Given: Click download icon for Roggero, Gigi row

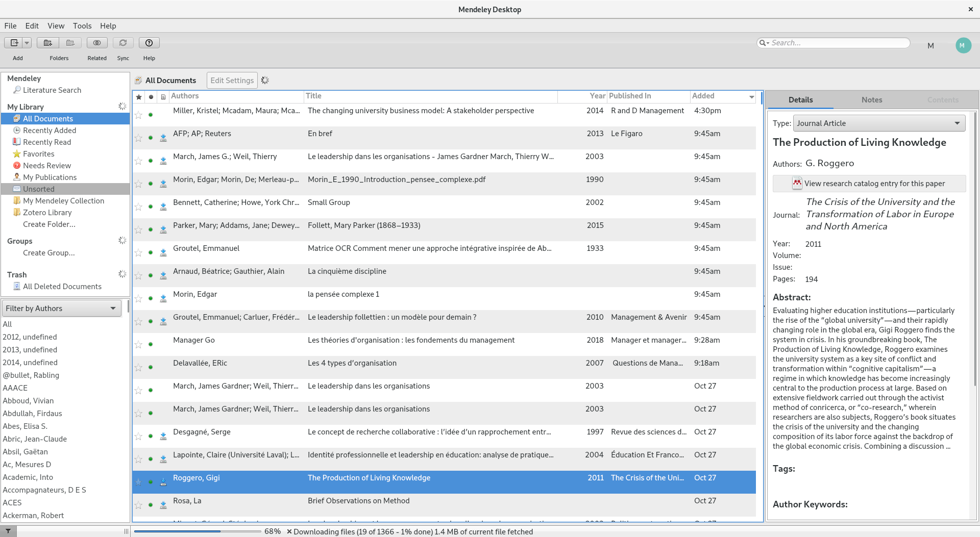Looking at the screenshot, I should point(163,482).
